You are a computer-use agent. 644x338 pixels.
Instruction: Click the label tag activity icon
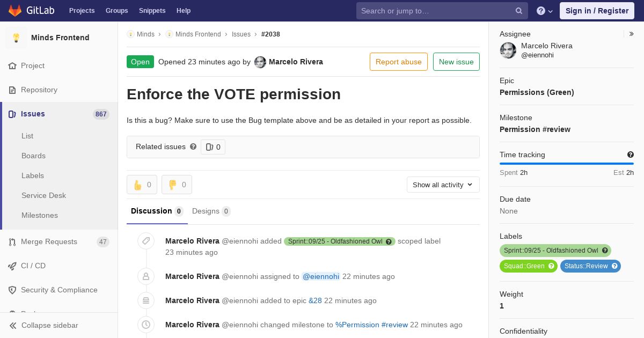click(145, 241)
